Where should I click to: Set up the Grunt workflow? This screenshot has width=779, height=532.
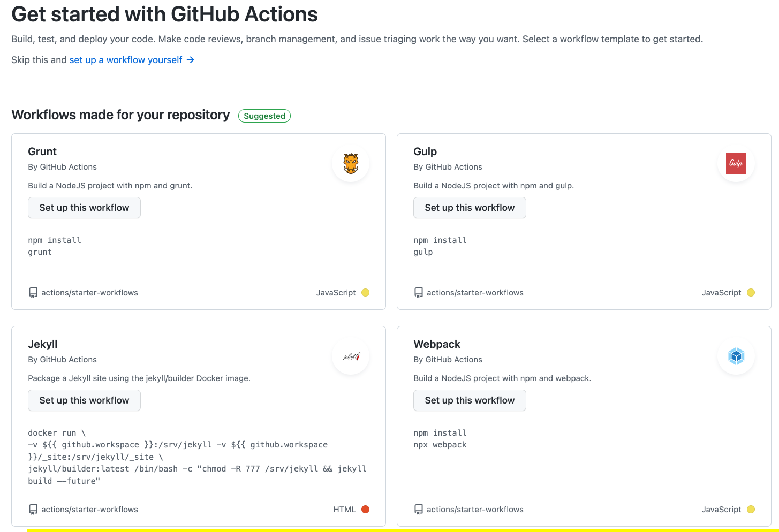[x=84, y=208]
